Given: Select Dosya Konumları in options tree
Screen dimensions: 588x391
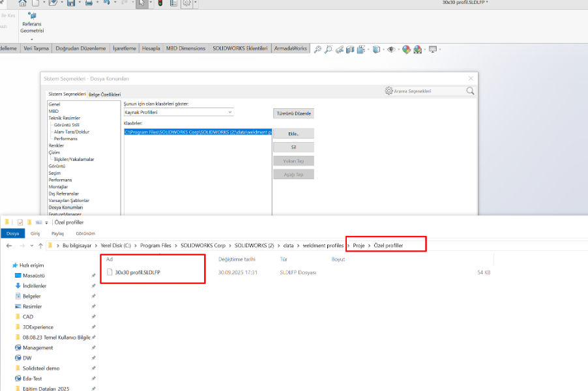Looking at the screenshot, I should coord(66,207).
